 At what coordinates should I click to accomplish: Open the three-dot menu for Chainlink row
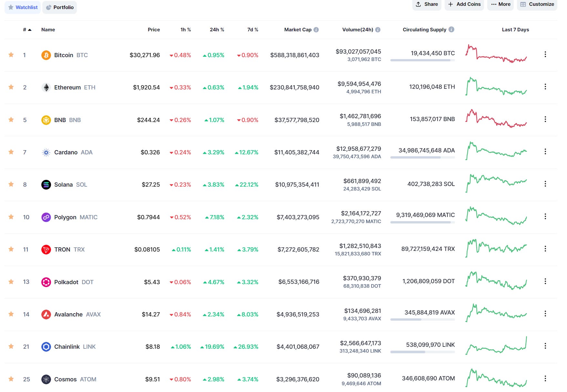pyautogui.click(x=545, y=346)
